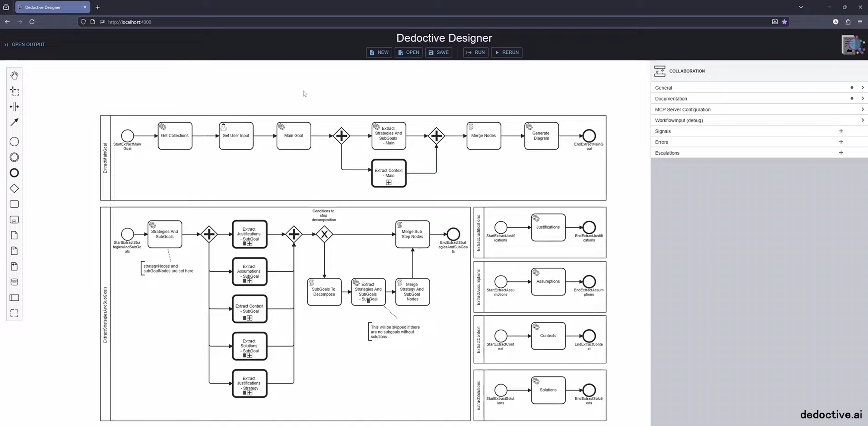Viewport: 868px width, 426px height.
Task: Select the Assumptions task
Action: tap(548, 282)
